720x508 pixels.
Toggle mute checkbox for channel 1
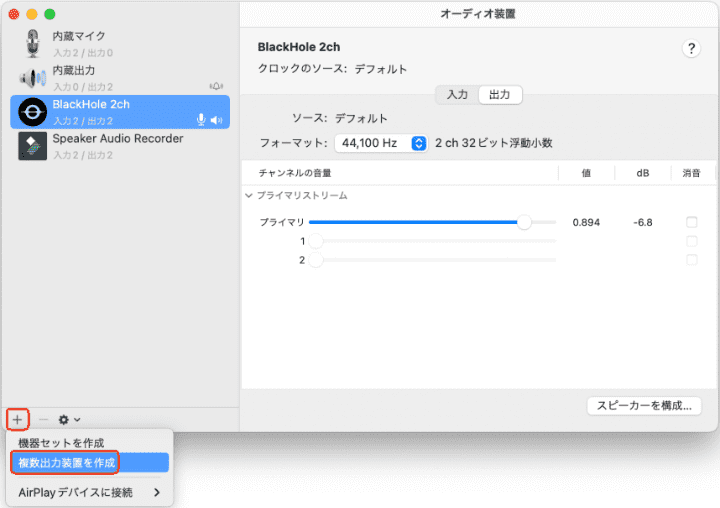click(x=691, y=241)
